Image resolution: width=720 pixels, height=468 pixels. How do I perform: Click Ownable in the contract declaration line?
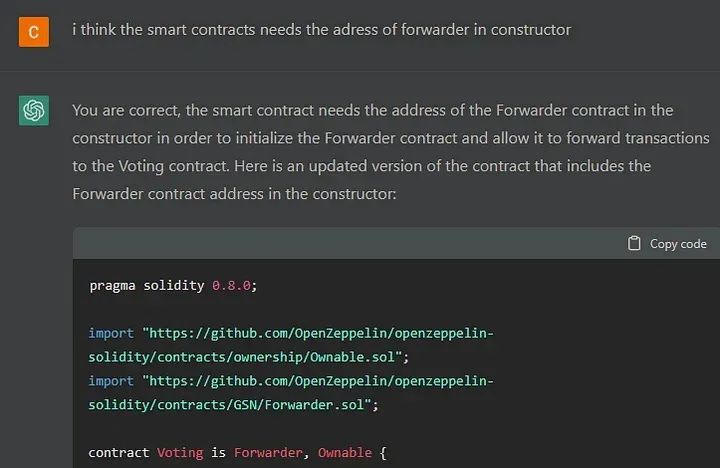345,453
